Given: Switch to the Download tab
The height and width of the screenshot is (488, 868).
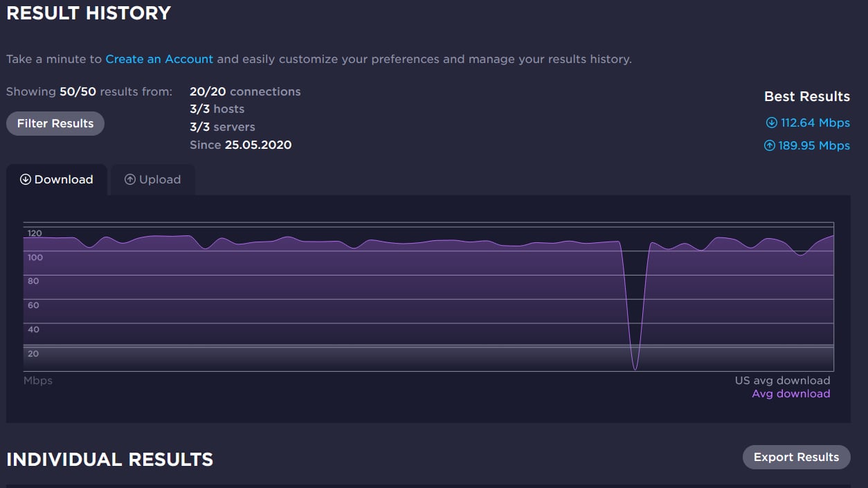Looking at the screenshot, I should tap(57, 180).
